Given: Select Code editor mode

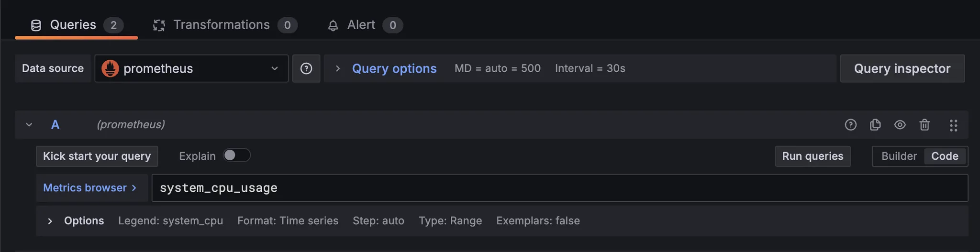Looking at the screenshot, I should 945,156.
